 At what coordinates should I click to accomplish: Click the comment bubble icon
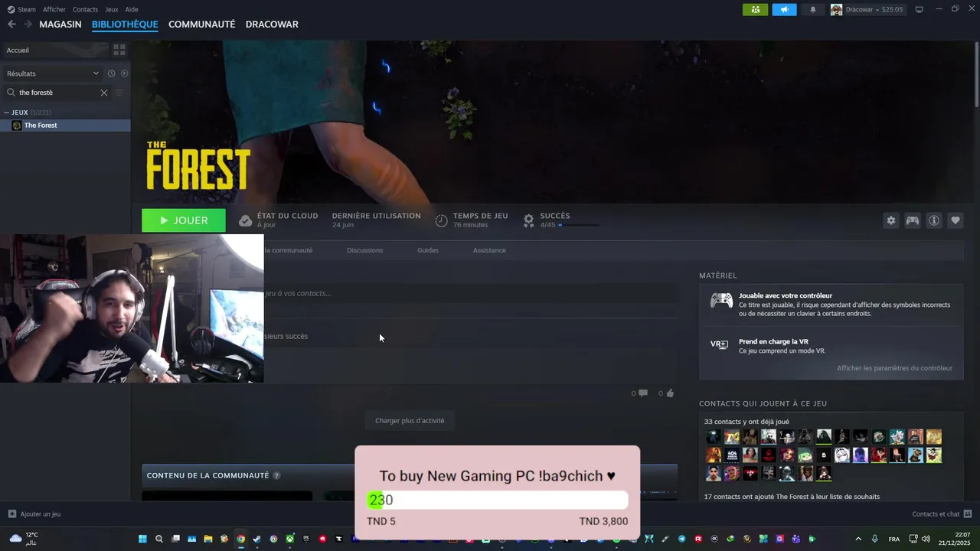pos(643,393)
